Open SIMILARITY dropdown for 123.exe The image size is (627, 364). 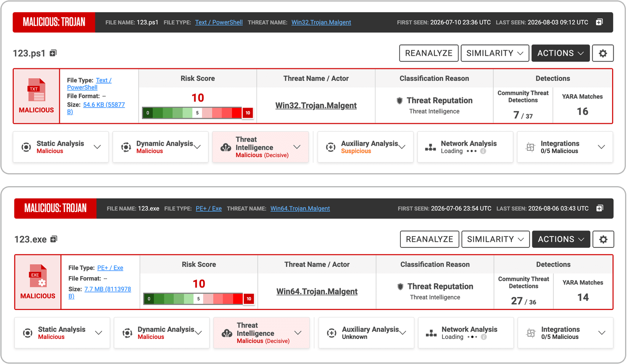point(496,239)
